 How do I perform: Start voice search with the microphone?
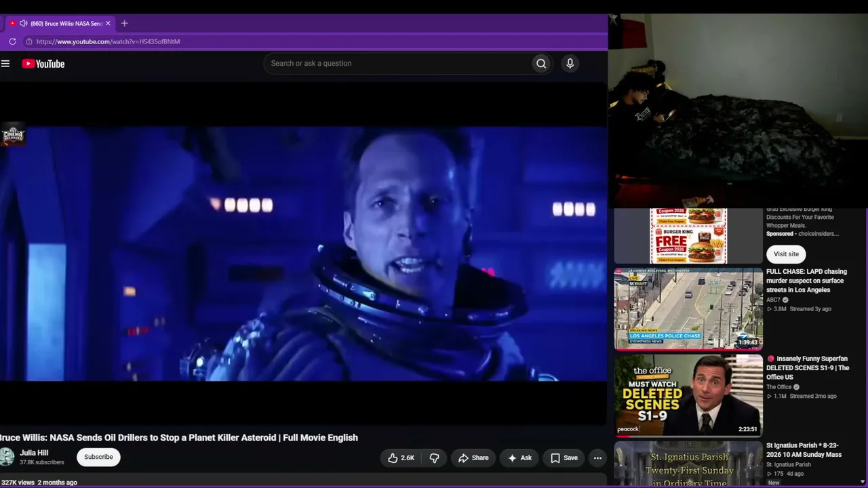coord(570,64)
